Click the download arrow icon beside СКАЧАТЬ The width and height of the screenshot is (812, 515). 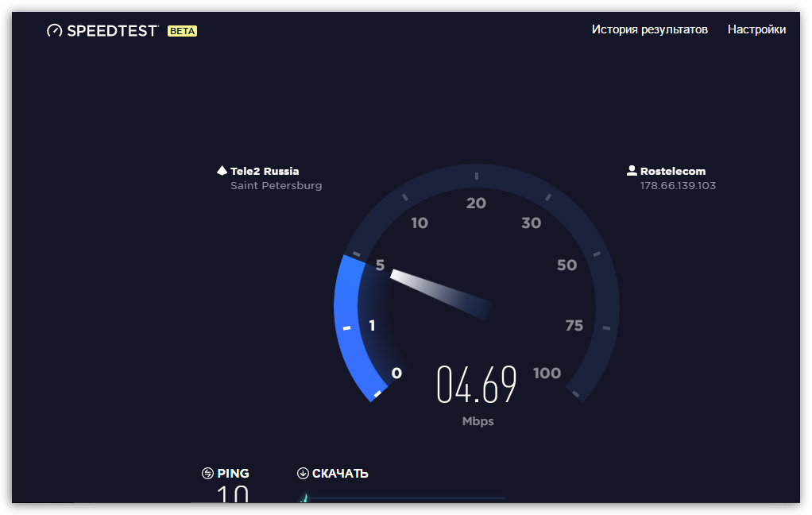(303, 474)
